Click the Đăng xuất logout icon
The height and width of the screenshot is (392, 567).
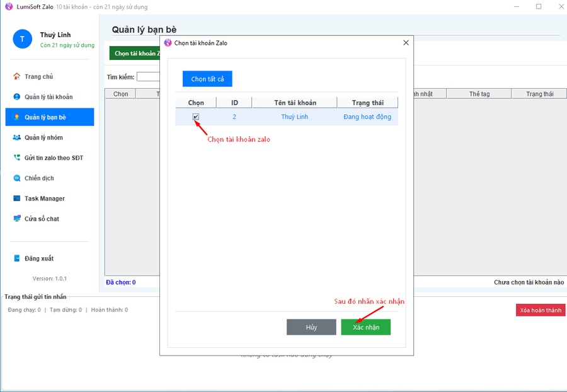click(x=17, y=258)
